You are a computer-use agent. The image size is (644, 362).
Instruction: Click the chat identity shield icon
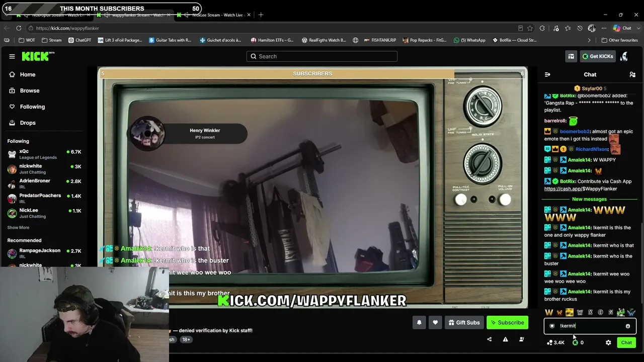[552, 326]
